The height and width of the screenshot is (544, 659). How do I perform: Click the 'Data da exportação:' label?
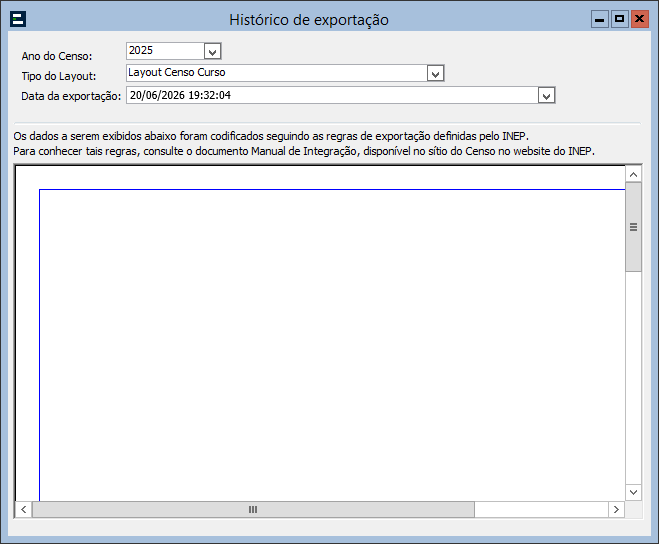coord(71,96)
